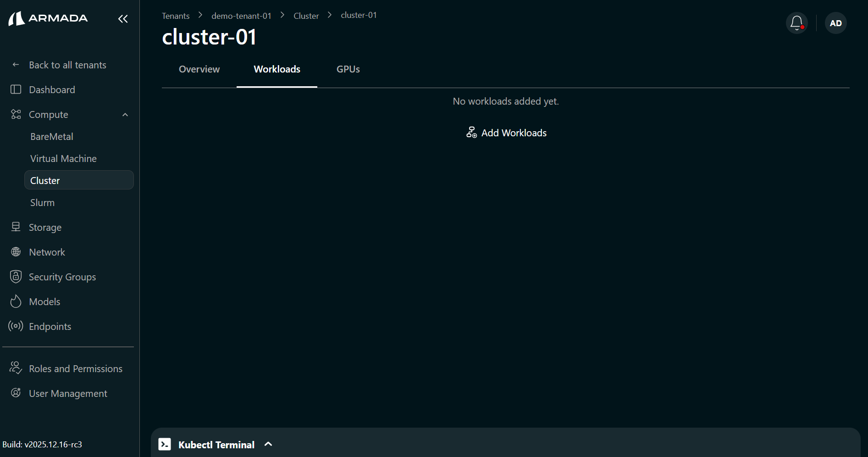
Task: Click the Models flame icon
Action: click(x=16, y=301)
